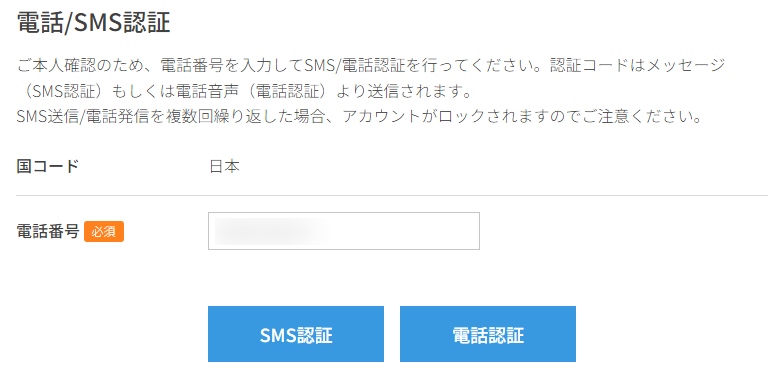Screen dimensions: 778x379
Task: Select the 電話番号 field label
Action: (x=48, y=232)
